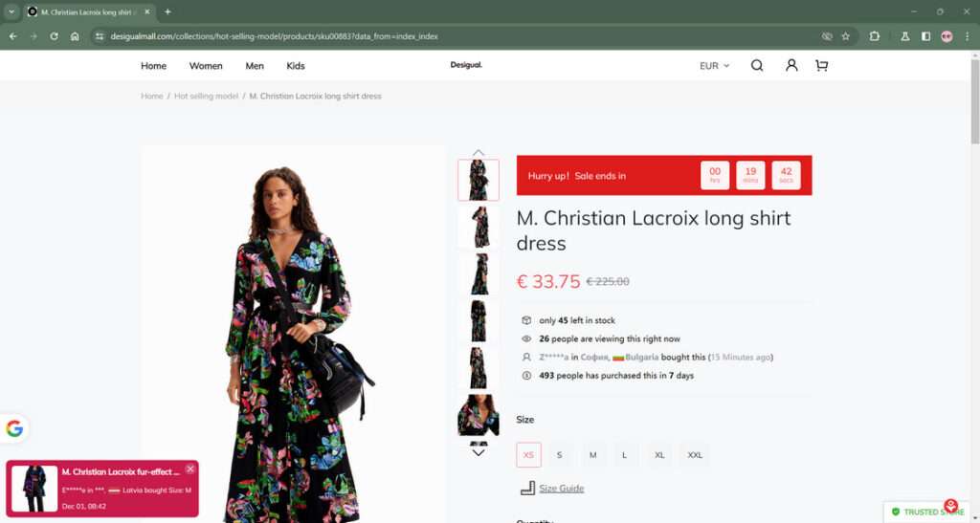This screenshot has height=523, width=980.
Task: Click the floating Google badge icon
Action: click(x=14, y=428)
